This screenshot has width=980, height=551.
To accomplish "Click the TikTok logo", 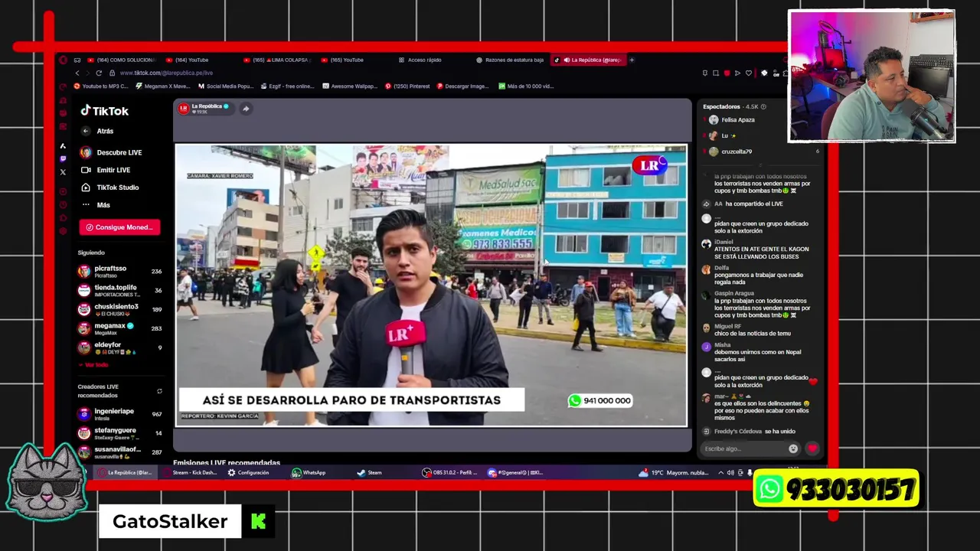I will point(105,111).
